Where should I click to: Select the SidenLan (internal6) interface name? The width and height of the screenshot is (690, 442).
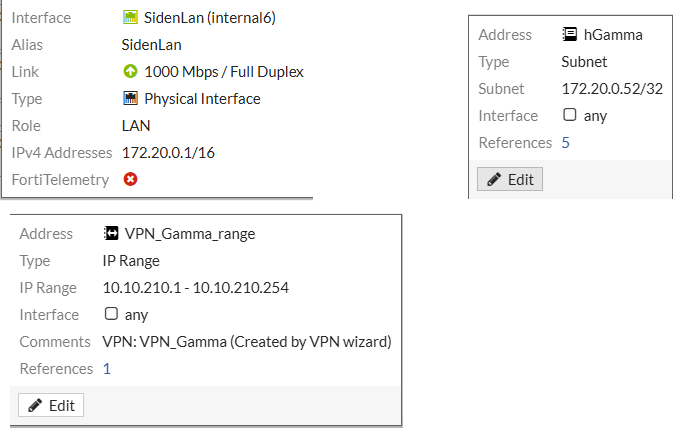(x=210, y=18)
